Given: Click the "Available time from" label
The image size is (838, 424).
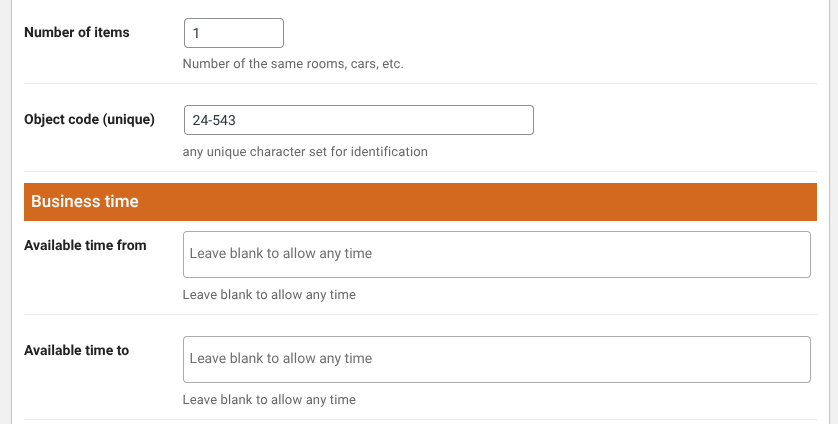Looking at the screenshot, I should (85, 245).
